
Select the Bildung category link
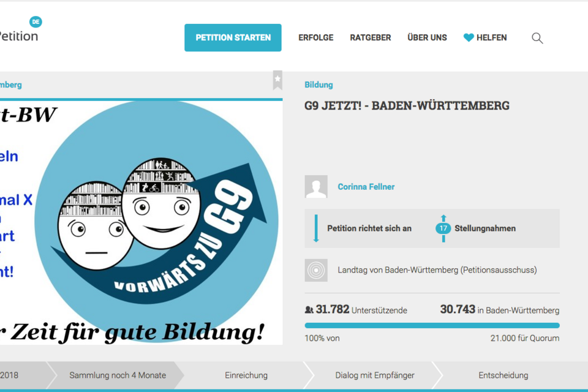pyautogui.click(x=318, y=85)
